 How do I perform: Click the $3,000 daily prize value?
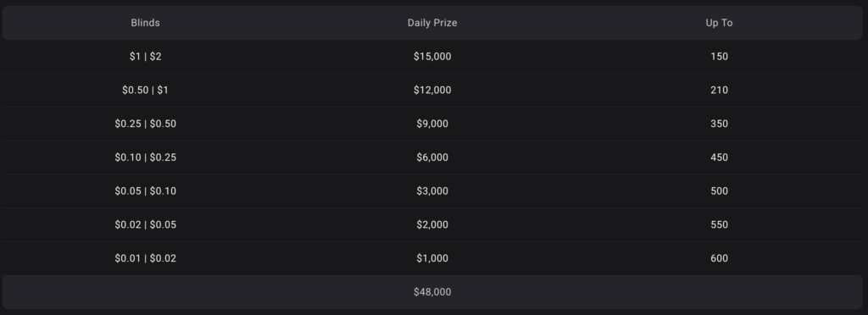pyautogui.click(x=432, y=191)
